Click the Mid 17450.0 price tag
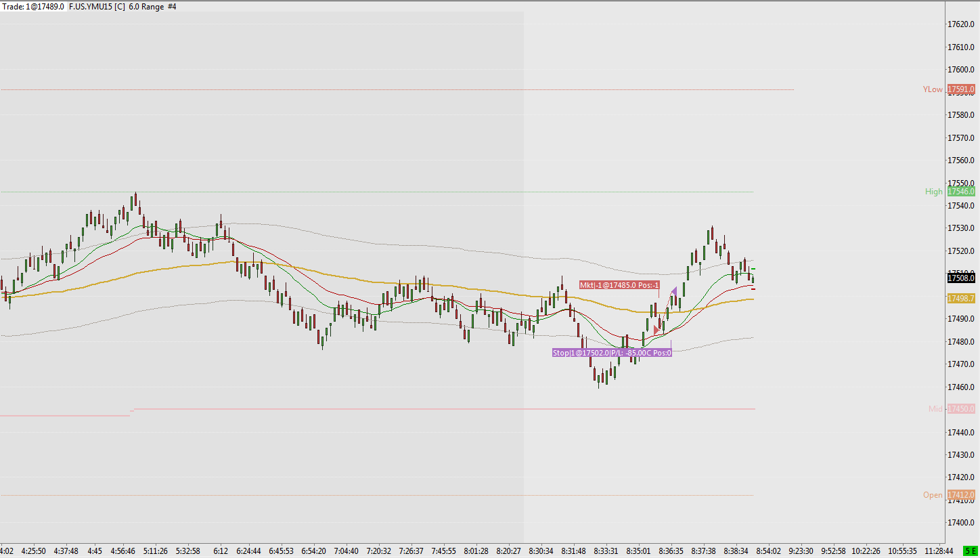 point(961,409)
